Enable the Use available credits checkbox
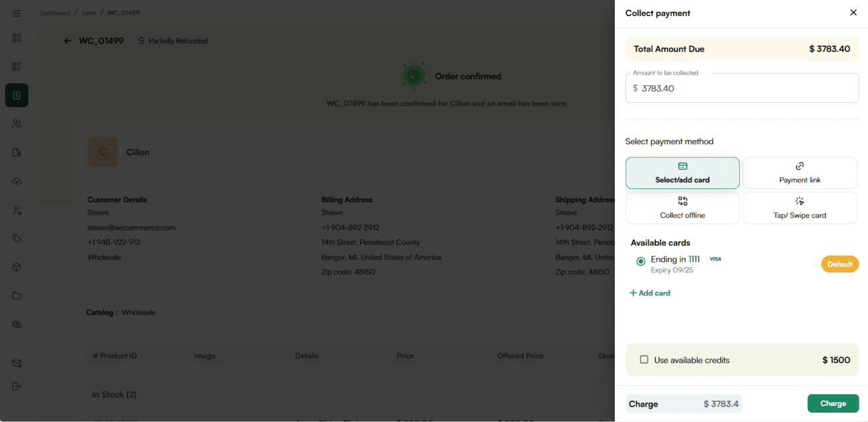The height and width of the screenshot is (422, 868). pyautogui.click(x=644, y=360)
